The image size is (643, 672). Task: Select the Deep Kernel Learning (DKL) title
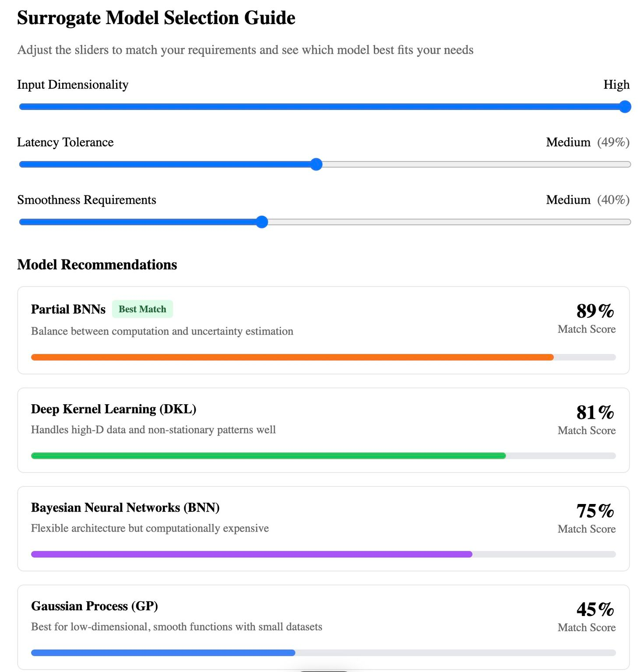(x=113, y=409)
